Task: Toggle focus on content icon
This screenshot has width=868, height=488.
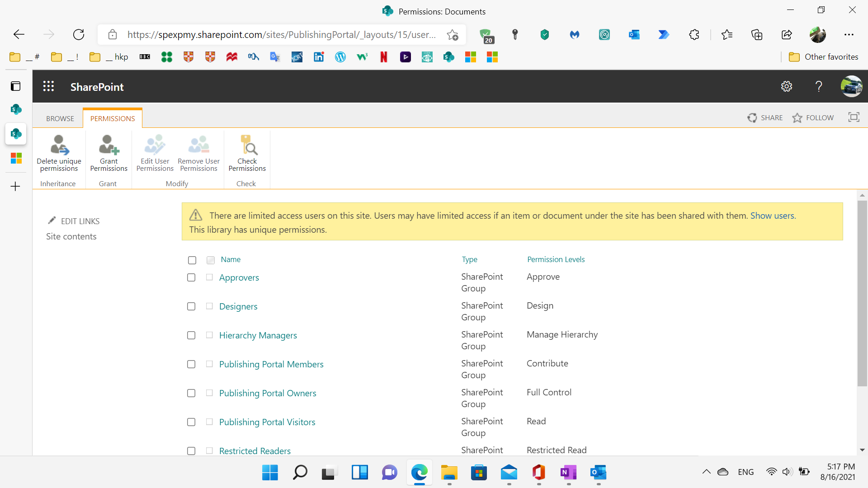Action: tap(854, 117)
